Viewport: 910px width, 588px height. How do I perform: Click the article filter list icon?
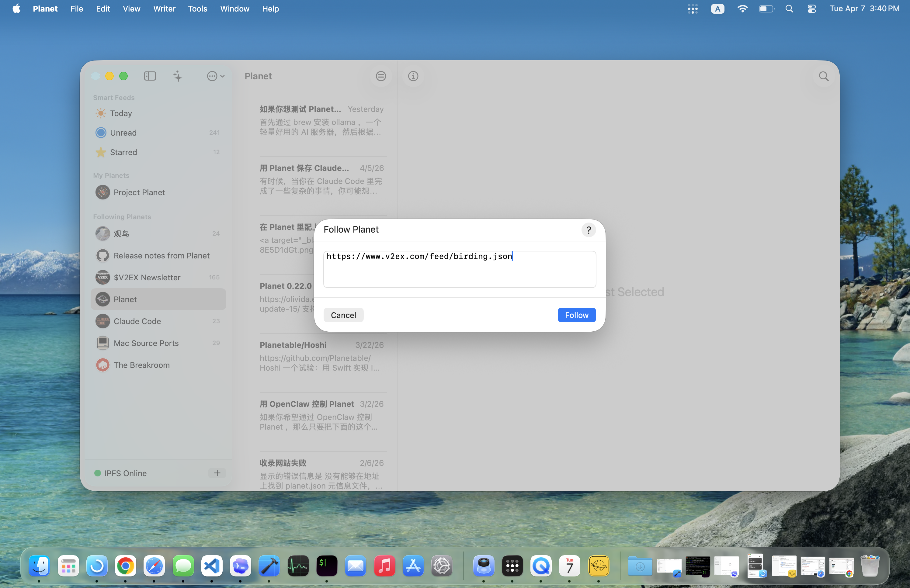(380, 76)
